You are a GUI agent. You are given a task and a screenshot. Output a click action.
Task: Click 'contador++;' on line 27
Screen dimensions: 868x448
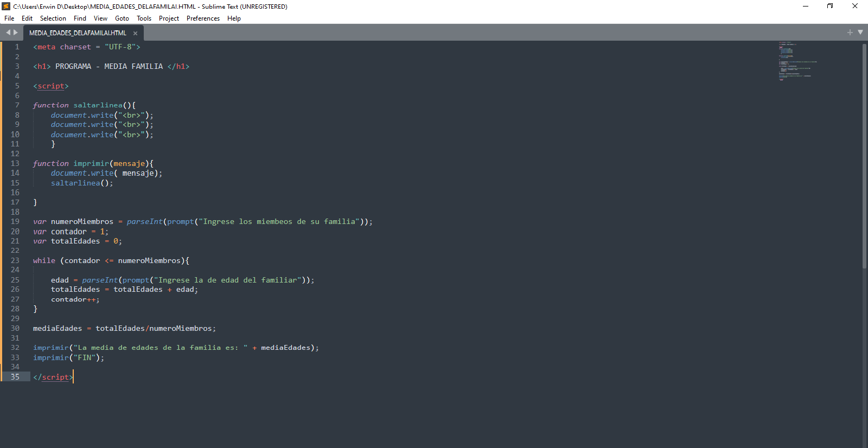pyautogui.click(x=75, y=299)
